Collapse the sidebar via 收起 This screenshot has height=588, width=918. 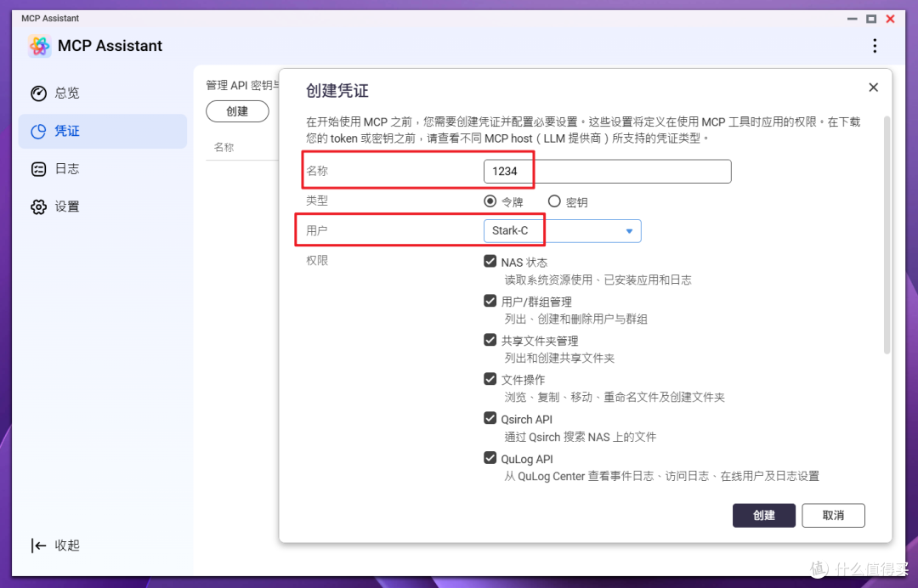(55, 546)
